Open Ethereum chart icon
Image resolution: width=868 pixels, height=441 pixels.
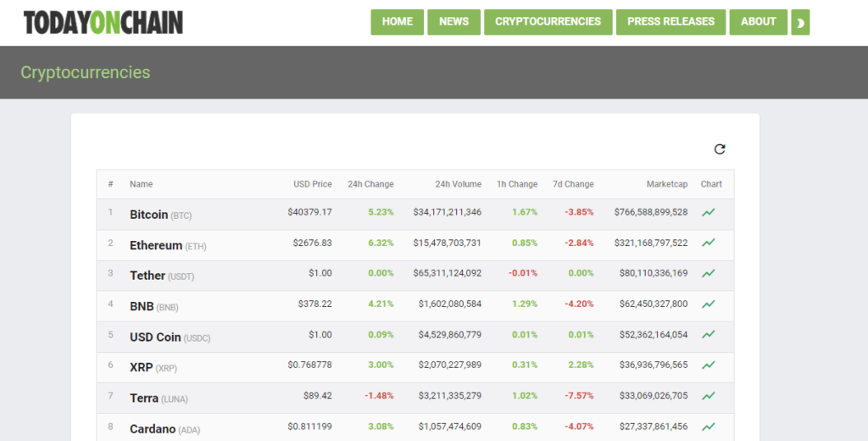708,243
